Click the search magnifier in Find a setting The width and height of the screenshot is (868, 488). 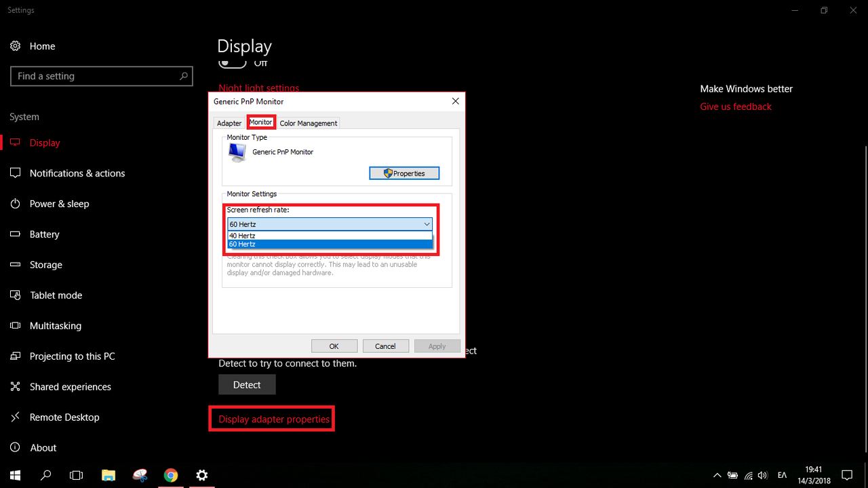183,76
